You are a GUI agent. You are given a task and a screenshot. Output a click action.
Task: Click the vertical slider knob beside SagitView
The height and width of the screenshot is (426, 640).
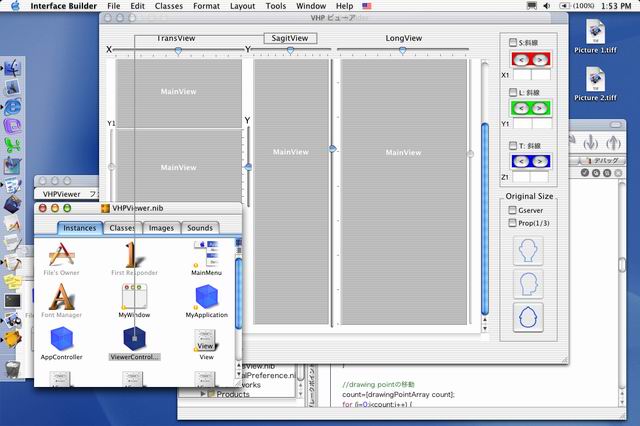[x=332, y=149]
